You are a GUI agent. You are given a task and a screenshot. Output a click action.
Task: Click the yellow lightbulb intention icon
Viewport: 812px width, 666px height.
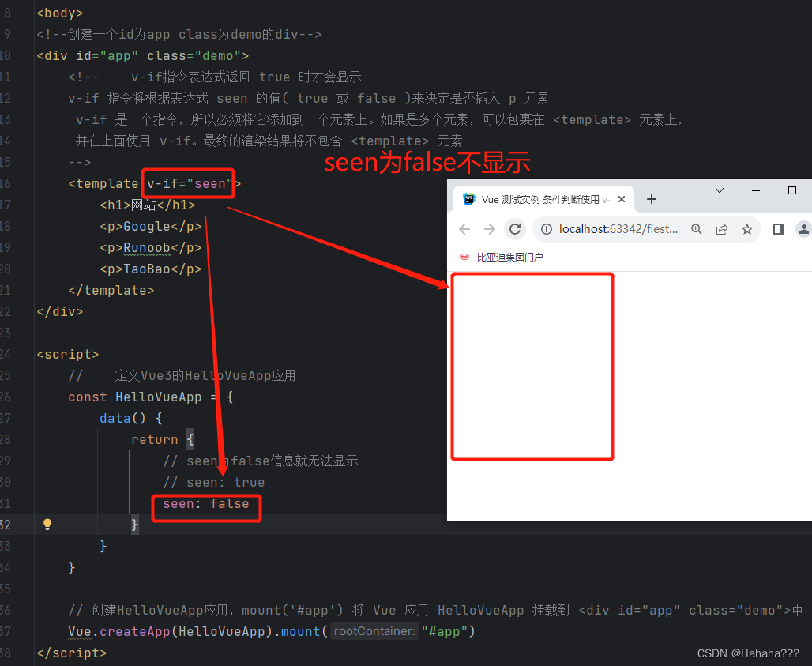(47, 524)
